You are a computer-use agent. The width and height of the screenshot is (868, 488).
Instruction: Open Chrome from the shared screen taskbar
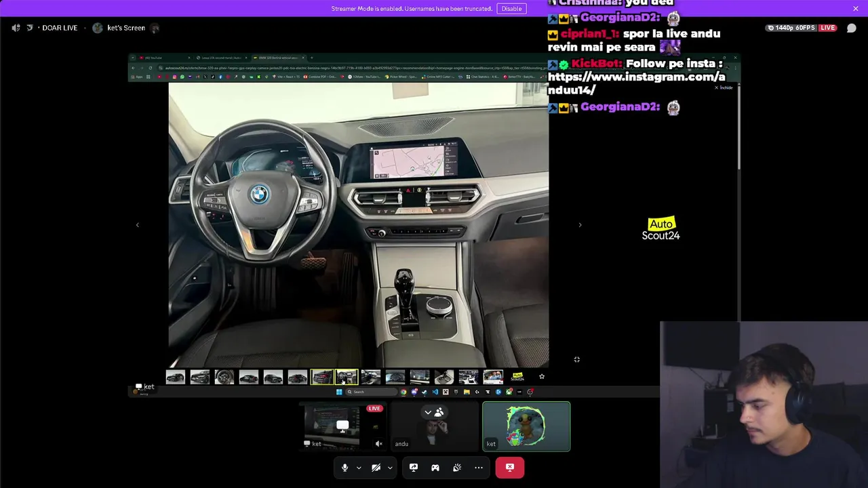pos(403,392)
